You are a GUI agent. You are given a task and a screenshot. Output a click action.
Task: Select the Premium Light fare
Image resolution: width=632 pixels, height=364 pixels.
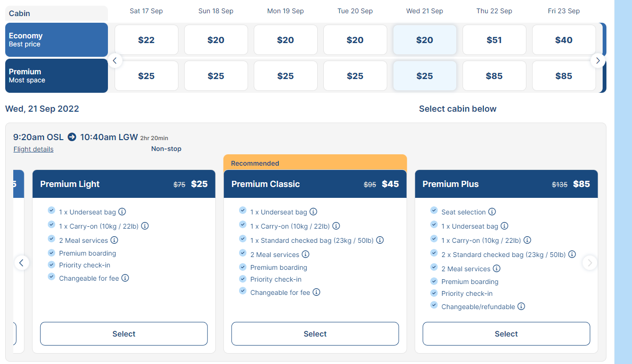click(x=124, y=334)
